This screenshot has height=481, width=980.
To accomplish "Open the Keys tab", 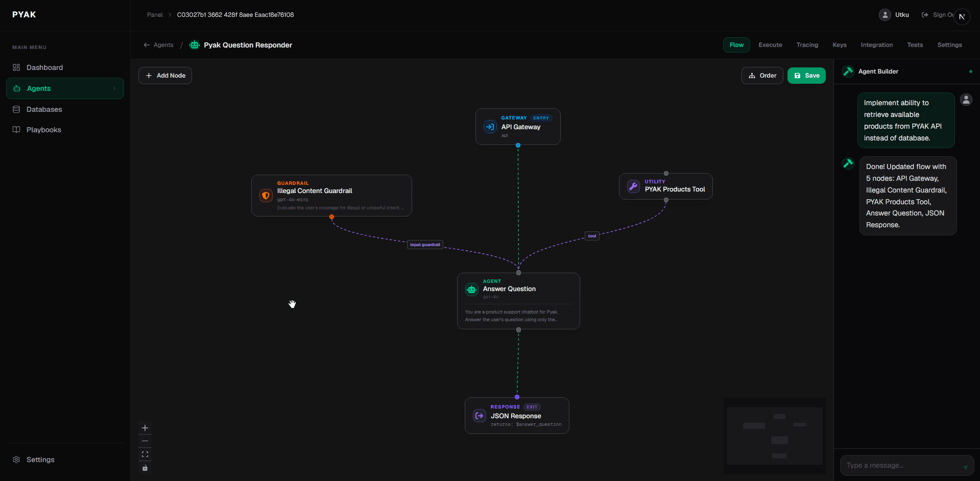I will pyautogui.click(x=840, y=45).
